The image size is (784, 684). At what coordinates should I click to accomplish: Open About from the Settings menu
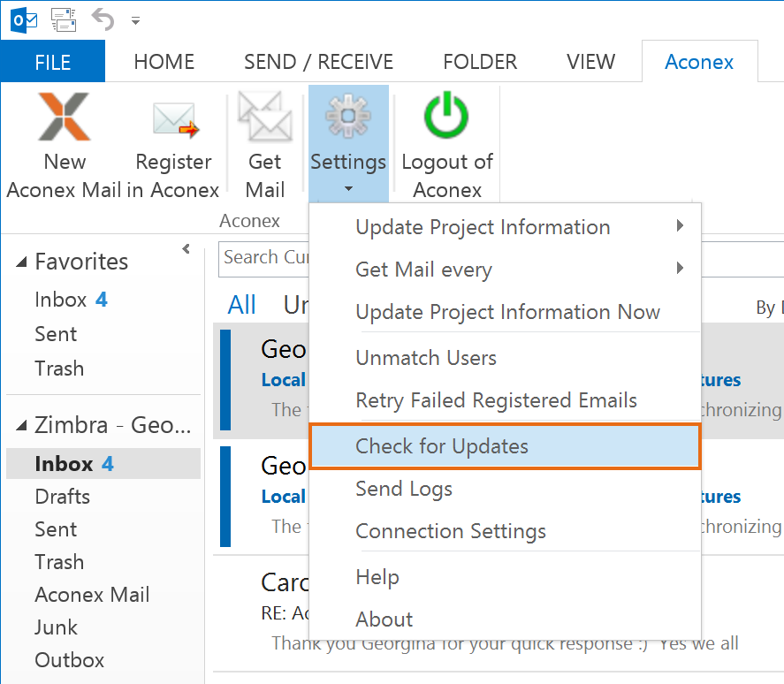[505, 620]
